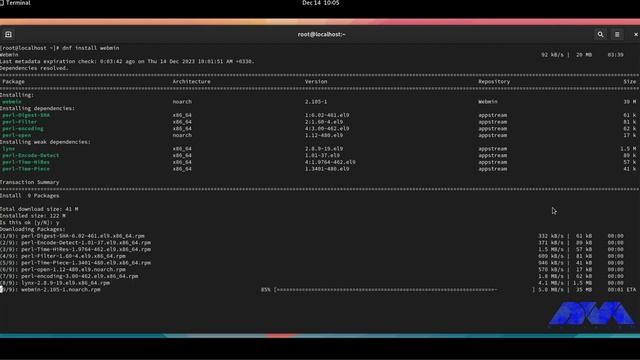Click the perl-Digest-SHA name in the package table
640x360 pixels.
(x=26, y=115)
